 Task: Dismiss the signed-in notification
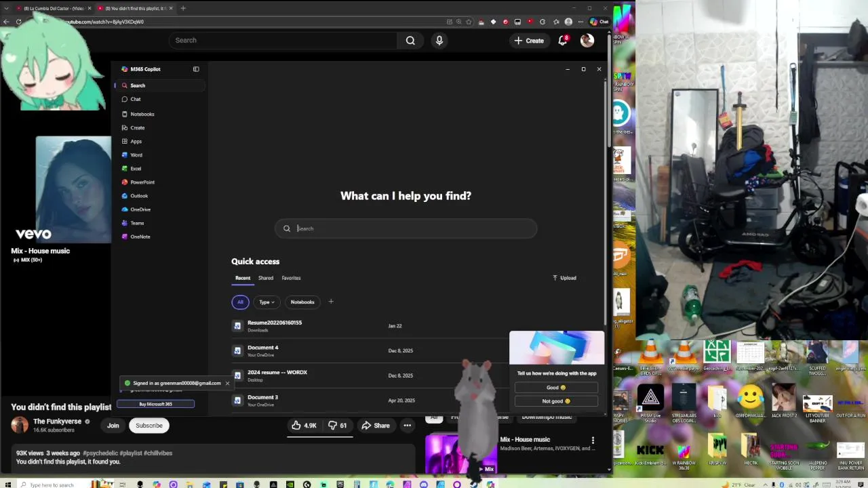227,383
